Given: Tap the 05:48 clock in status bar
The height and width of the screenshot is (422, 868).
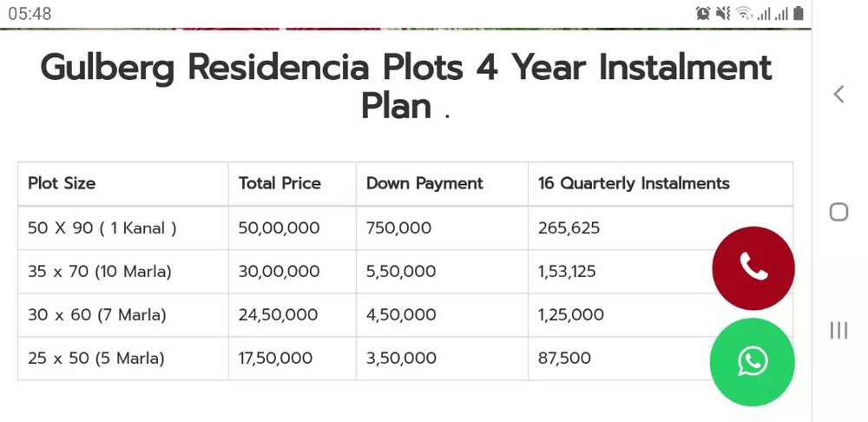Looking at the screenshot, I should tap(30, 13).
